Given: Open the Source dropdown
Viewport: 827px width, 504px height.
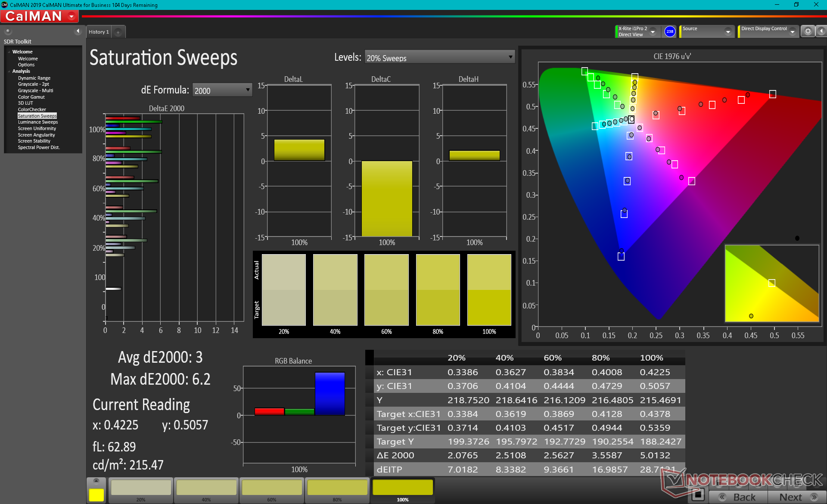Looking at the screenshot, I should tap(728, 31).
